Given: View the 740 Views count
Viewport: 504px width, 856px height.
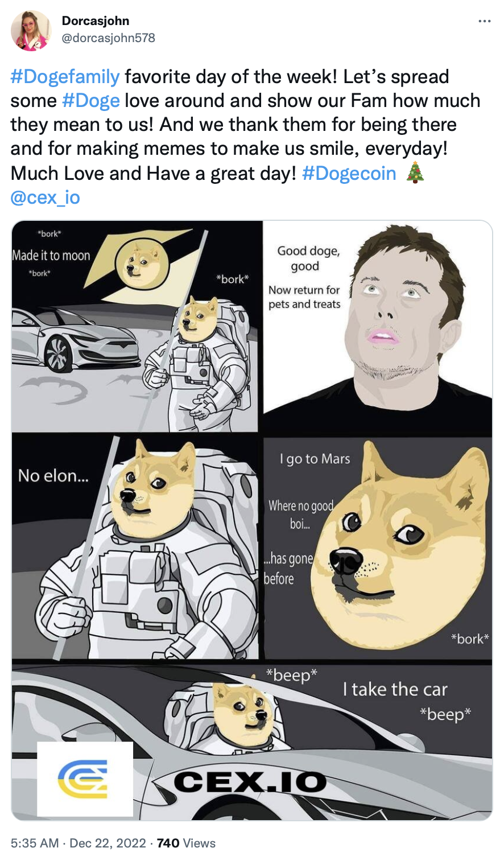Looking at the screenshot, I should (186, 843).
